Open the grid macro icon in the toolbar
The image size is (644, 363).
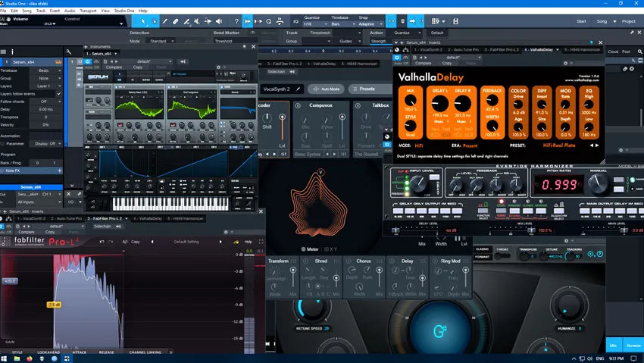pyautogui.click(x=436, y=21)
